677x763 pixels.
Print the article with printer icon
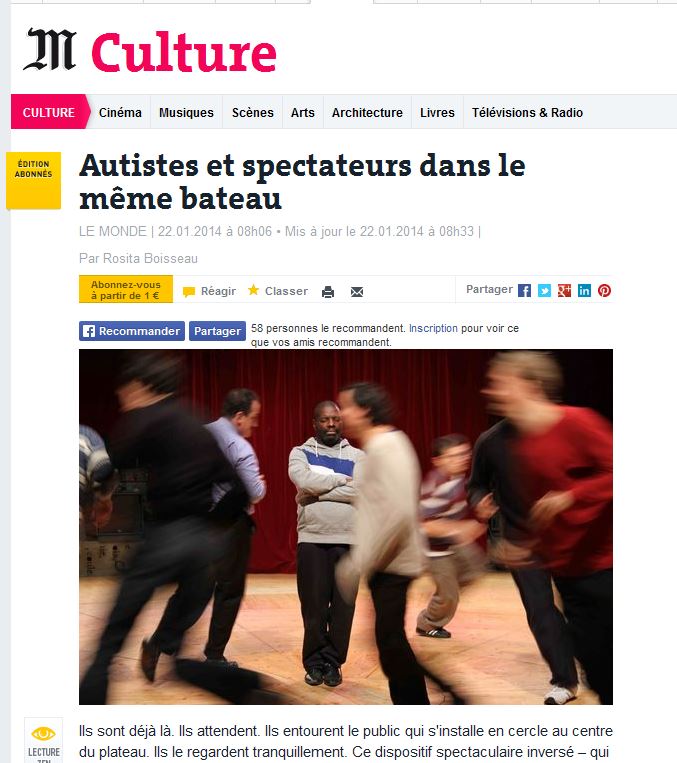point(328,291)
